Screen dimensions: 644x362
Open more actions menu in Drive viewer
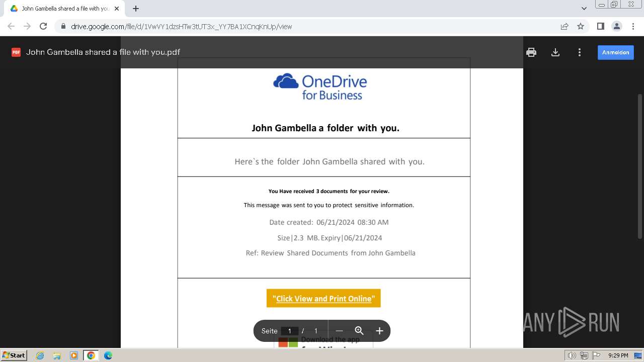pyautogui.click(x=580, y=52)
